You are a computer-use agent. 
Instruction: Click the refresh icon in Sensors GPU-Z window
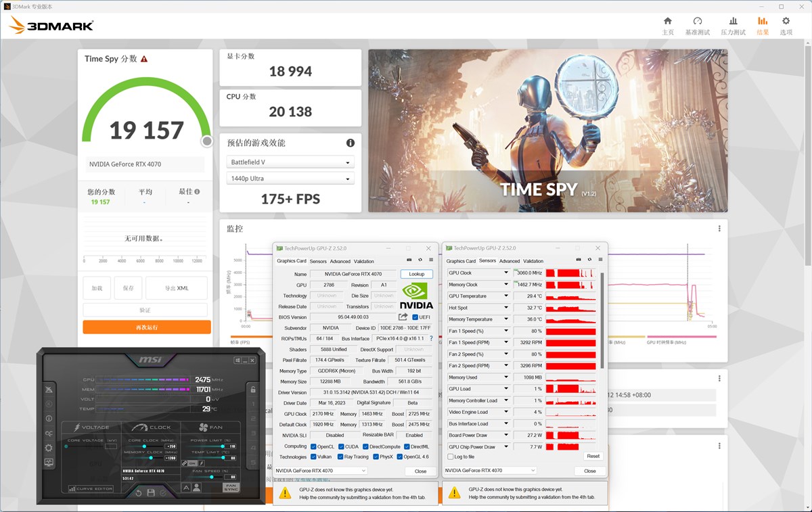tap(589, 260)
